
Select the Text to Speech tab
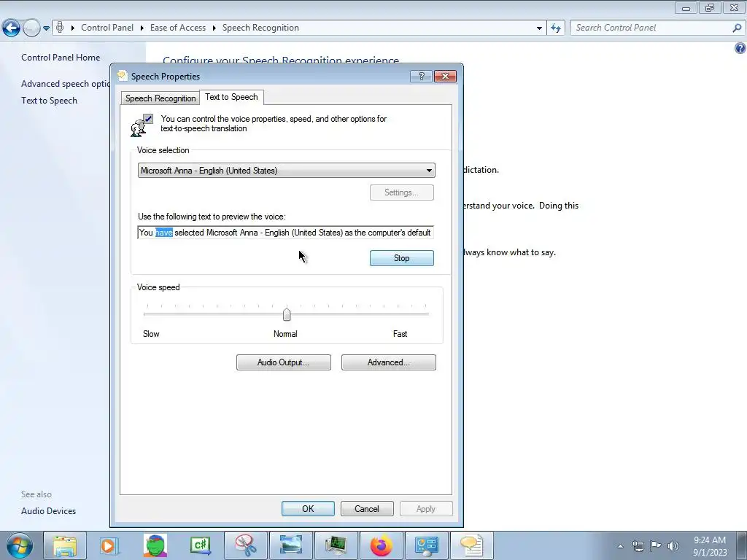point(231,97)
